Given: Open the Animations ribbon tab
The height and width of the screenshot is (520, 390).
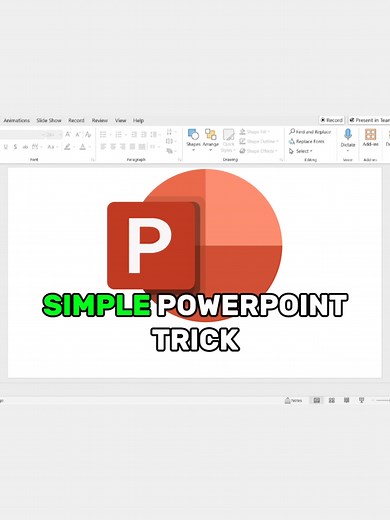Looking at the screenshot, I should tap(17, 120).
